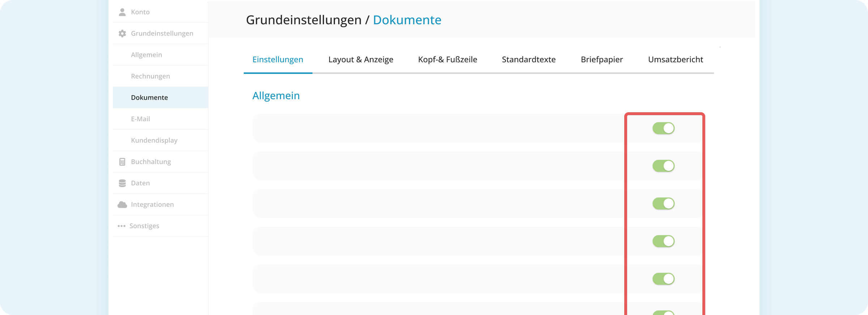Image resolution: width=868 pixels, height=315 pixels.
Task: Open Kundendisplay in the sidebar
Action: [161, 140]
